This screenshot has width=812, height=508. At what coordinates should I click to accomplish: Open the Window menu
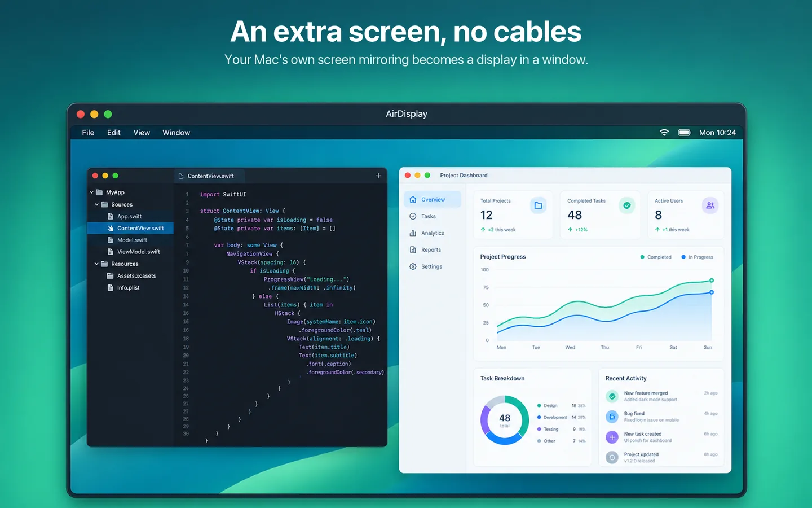[x=176, y=133]
